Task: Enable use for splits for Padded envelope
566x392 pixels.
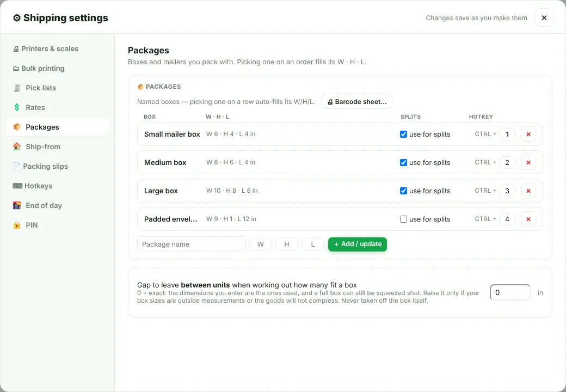Action: pyautogui.click(x=404, y=219)
